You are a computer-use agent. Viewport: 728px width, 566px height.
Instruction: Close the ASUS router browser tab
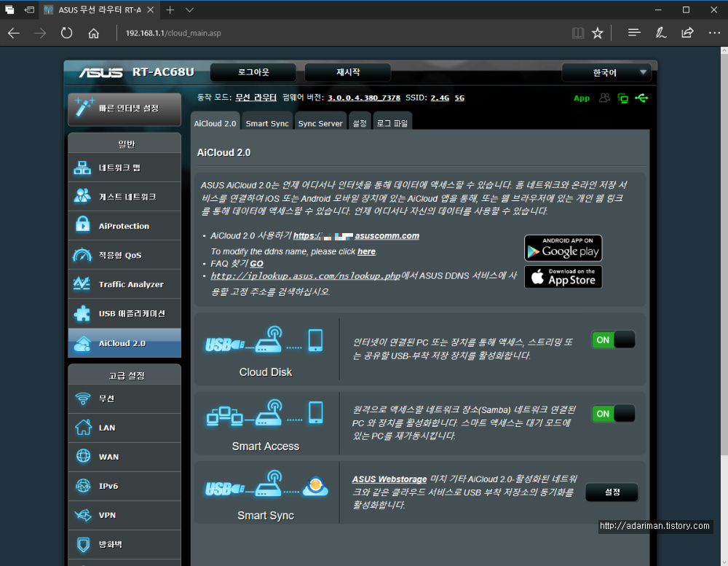pyautogui.click(x=151, y=9)
